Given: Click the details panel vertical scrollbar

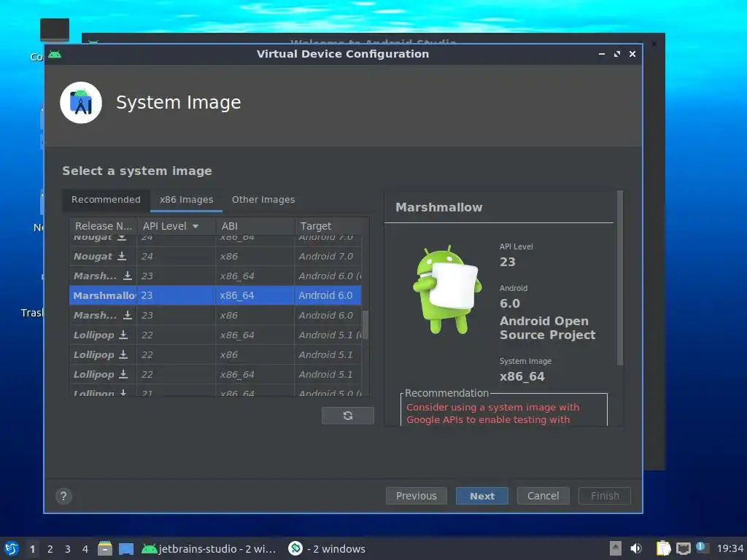Looking at the screenshot, I should (620, 278).
